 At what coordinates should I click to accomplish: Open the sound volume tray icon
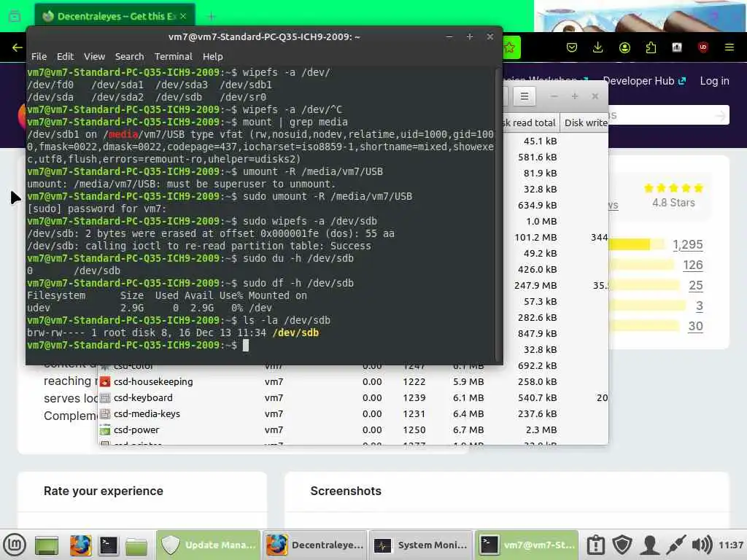(x=702, y=545)
